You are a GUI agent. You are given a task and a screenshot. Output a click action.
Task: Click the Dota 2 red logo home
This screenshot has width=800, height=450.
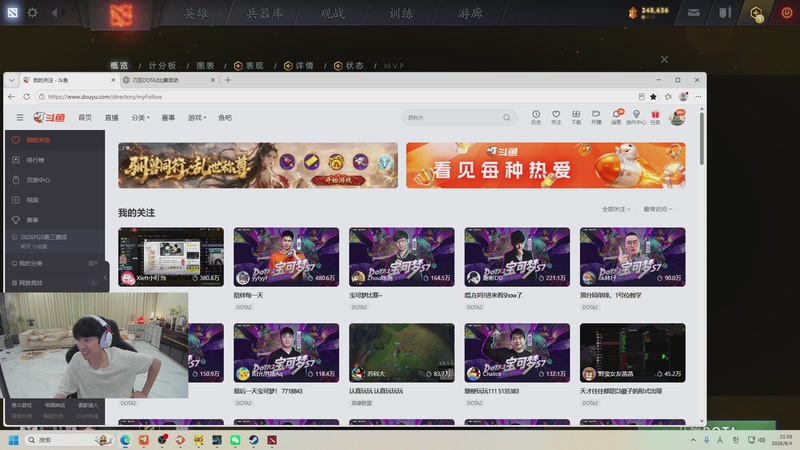point(121,15)
